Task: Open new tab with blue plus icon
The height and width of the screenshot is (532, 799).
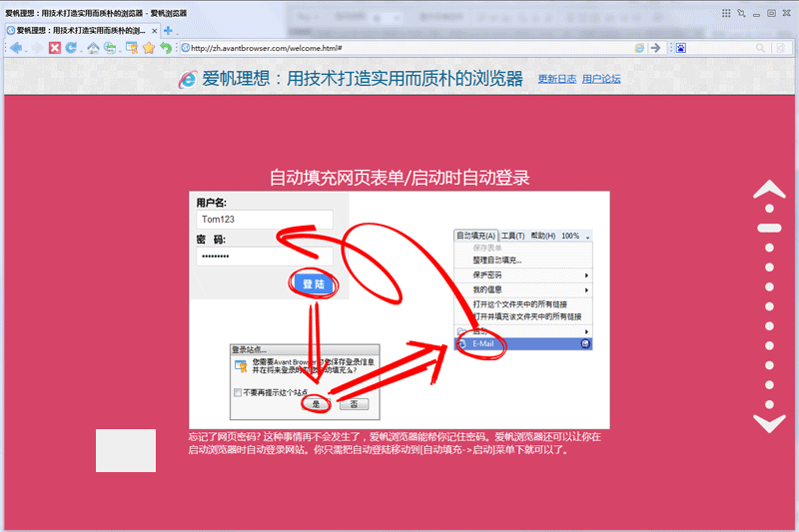Action: 168,31
